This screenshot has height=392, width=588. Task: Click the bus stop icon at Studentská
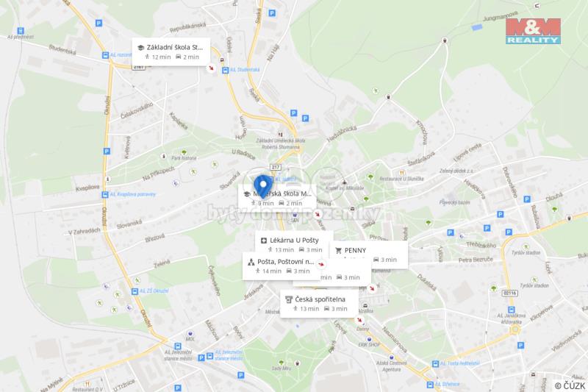[226, 70]
